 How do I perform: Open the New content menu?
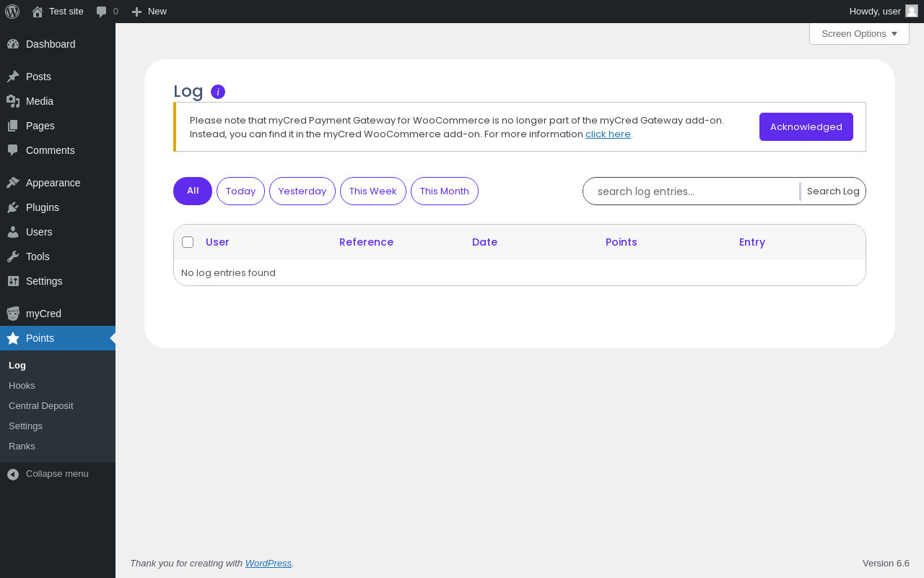149,12
